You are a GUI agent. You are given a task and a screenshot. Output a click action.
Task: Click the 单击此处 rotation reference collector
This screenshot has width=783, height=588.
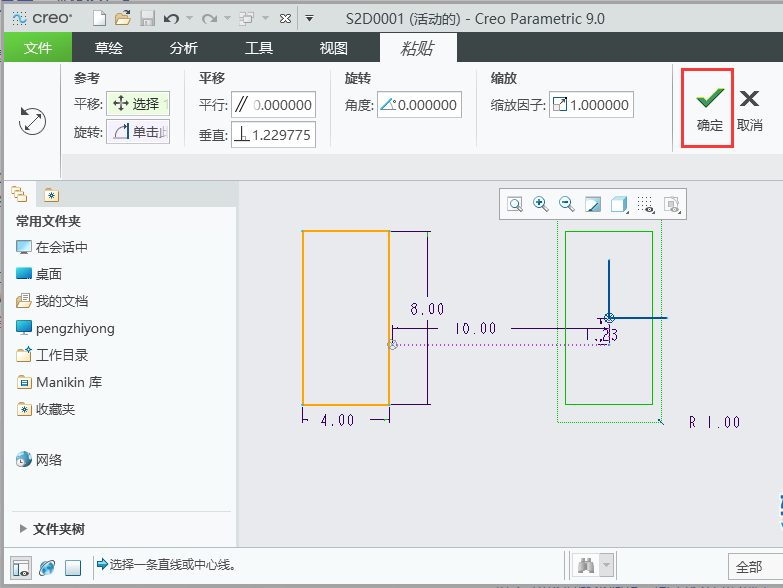coord(138,132)
